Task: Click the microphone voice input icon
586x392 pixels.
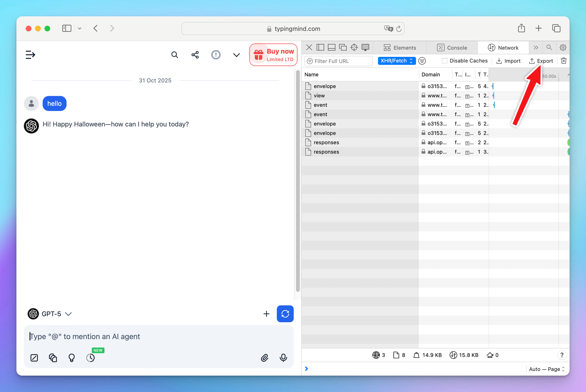Action: click(283, 358)
